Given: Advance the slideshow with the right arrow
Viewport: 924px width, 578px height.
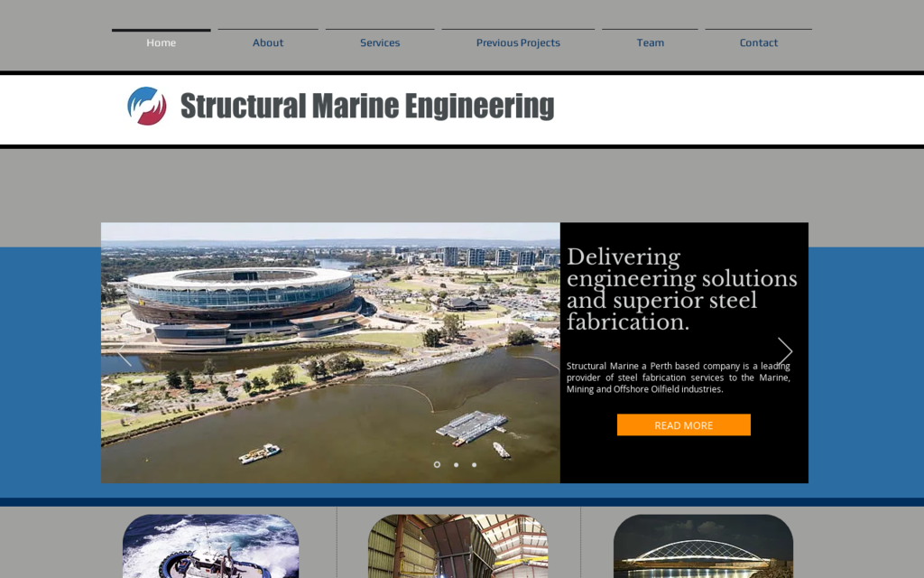Looking at the screenshot, I should click(x=783, y=351).
